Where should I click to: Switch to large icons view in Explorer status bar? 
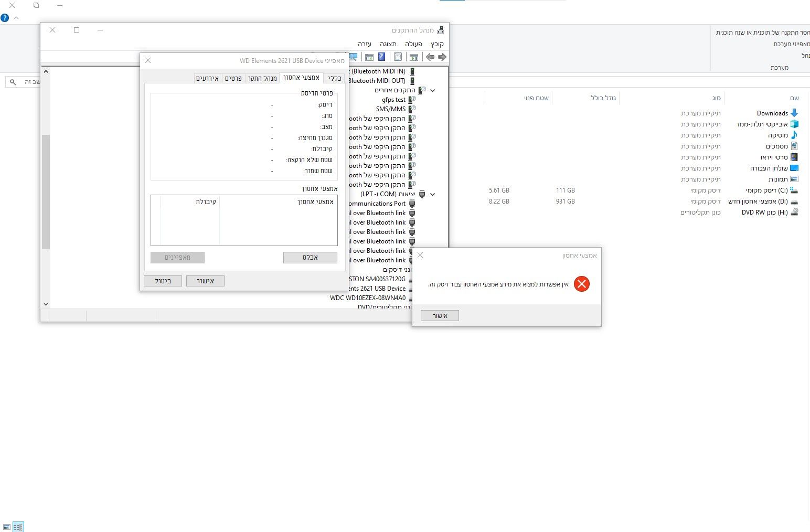click(x=7, y=527)
